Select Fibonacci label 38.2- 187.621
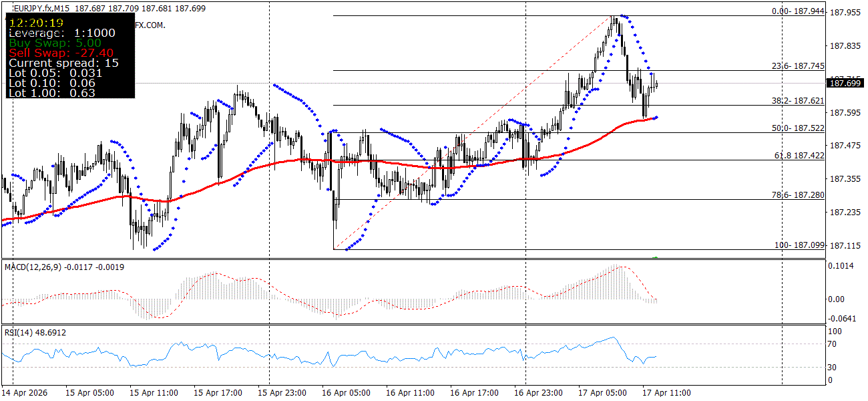 (798, 100)
